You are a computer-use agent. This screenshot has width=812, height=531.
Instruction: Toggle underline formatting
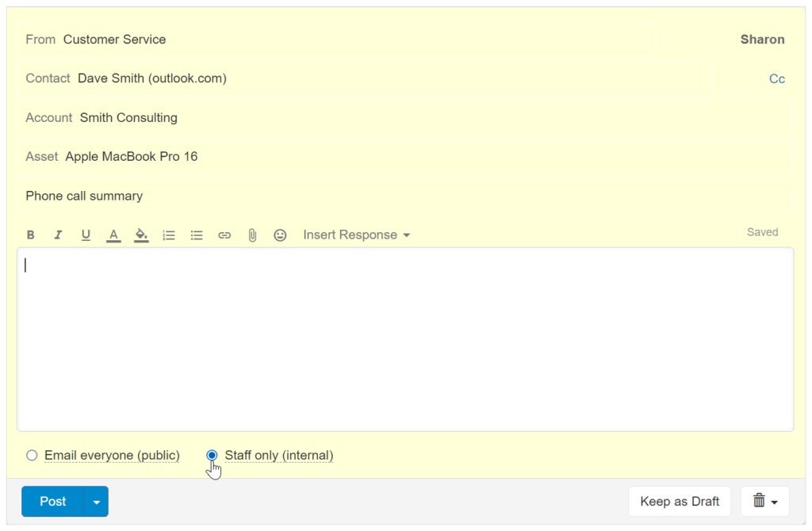point(86,235)
